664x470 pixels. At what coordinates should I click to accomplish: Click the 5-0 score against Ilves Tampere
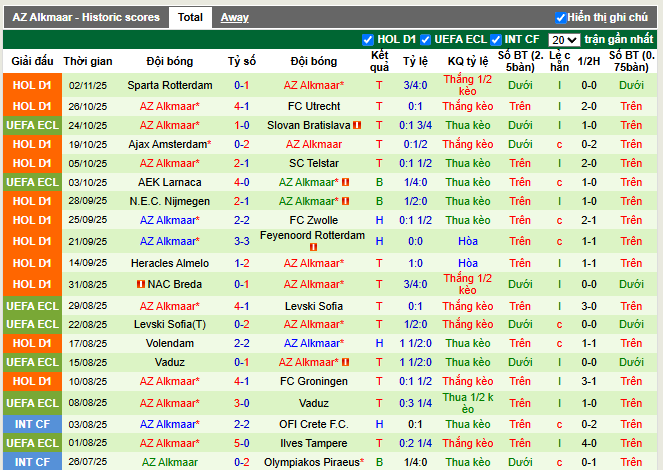[x=242, y=443]
